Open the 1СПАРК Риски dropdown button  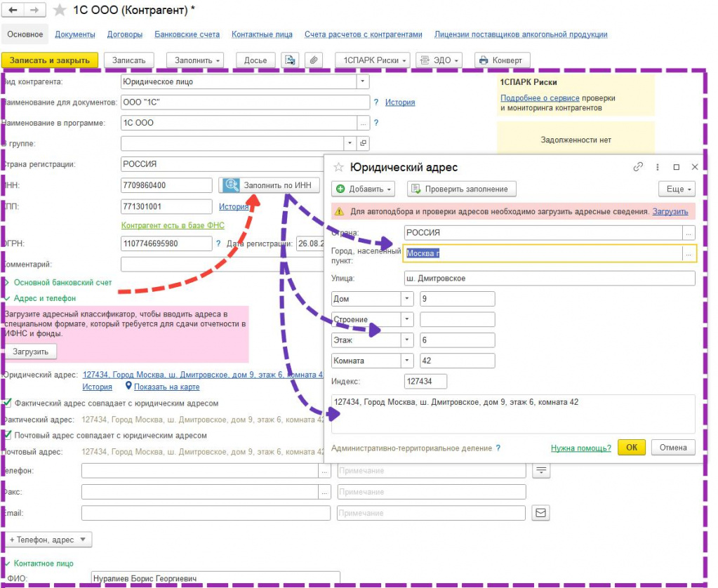pyautogui.click(x=372, y=60)
